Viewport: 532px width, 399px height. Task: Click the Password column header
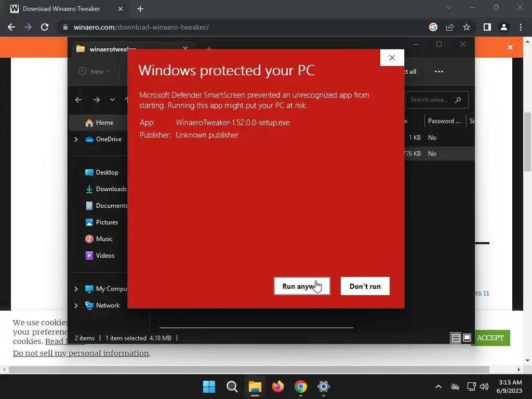click(444, 121)
